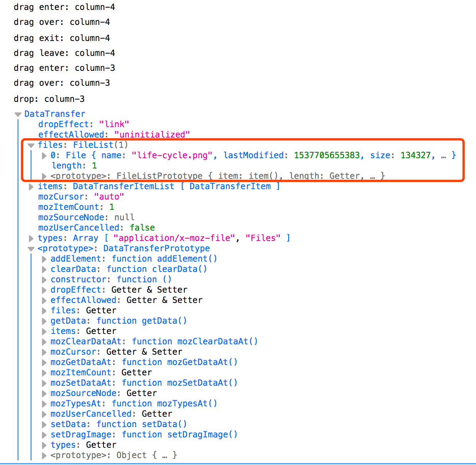
Task: Click the dropEffect "link" value
Action: [114, 124]
